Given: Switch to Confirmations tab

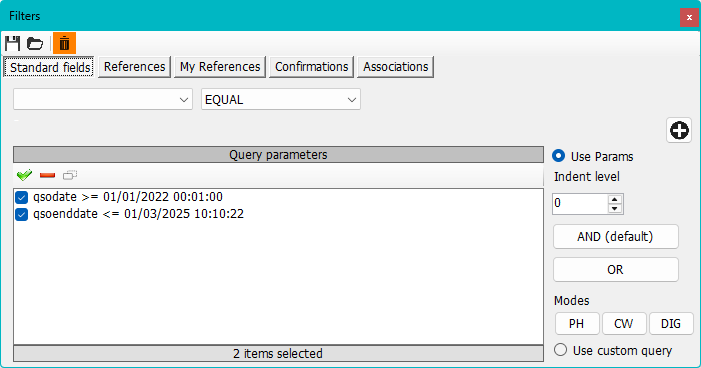Looking at the screenshot, I should pyautogui.click(x=312, y=67).
